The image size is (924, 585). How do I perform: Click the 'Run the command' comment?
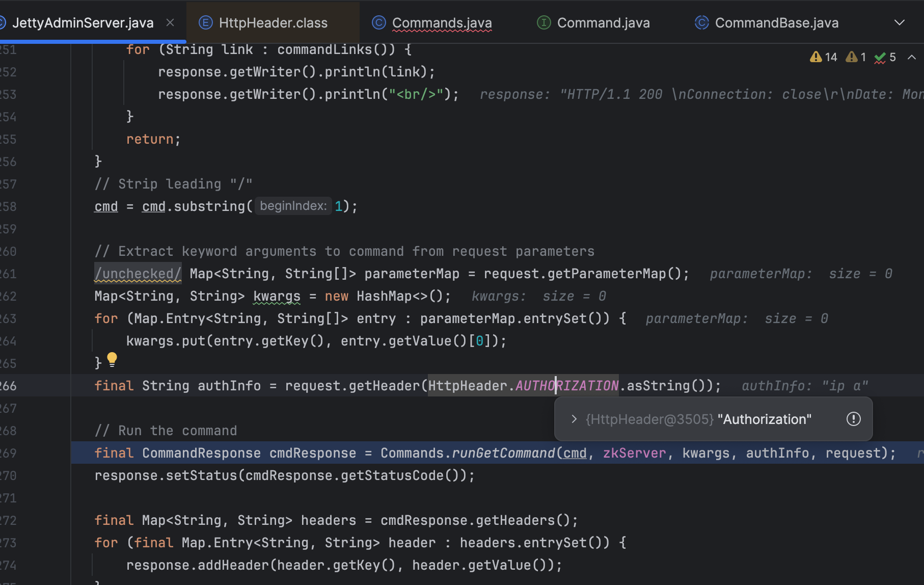pos(166,431)
